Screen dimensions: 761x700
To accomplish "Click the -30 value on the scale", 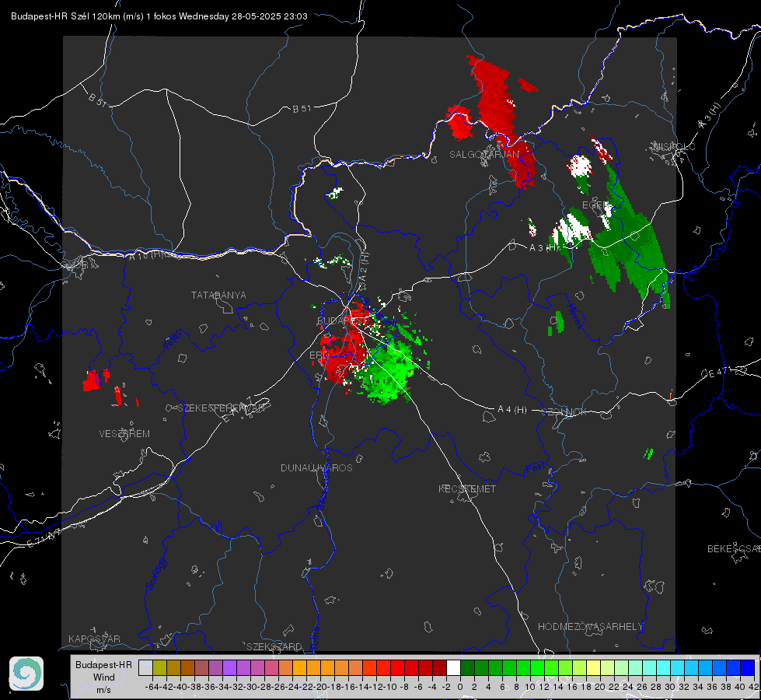I will click(250, 687).
